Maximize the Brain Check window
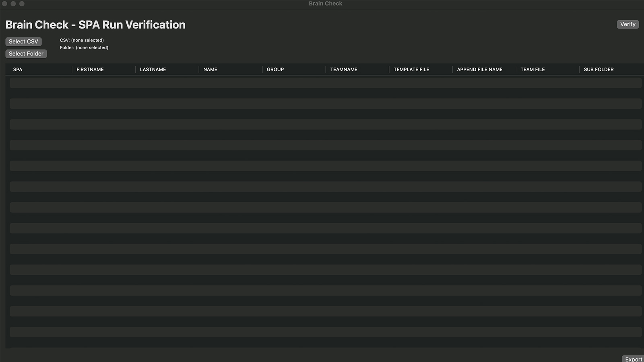Screen dimensions: 644x362 (x=22, y=4)
